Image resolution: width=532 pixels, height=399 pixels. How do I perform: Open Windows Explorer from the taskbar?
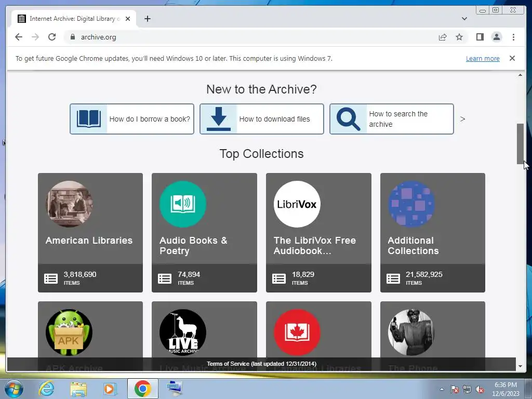[78, 389]
